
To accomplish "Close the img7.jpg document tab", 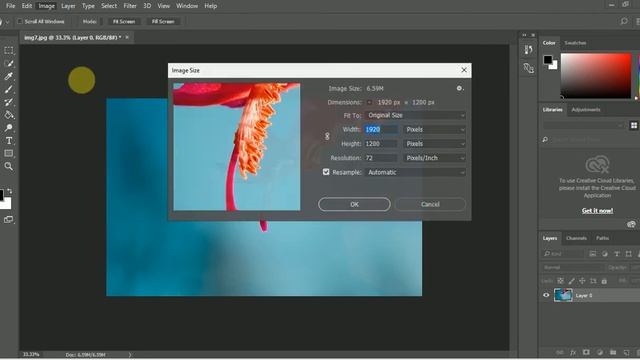I will pyautogui.click(x=127, y=37).
